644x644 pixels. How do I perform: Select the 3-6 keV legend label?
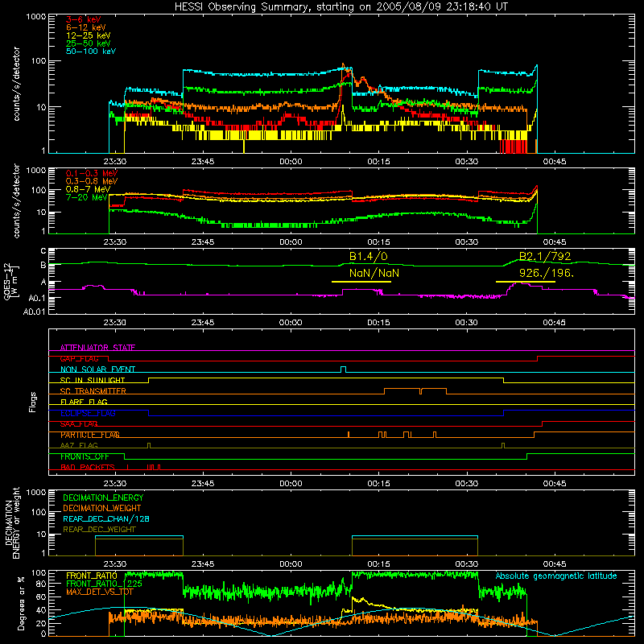[x=84, y=19]
